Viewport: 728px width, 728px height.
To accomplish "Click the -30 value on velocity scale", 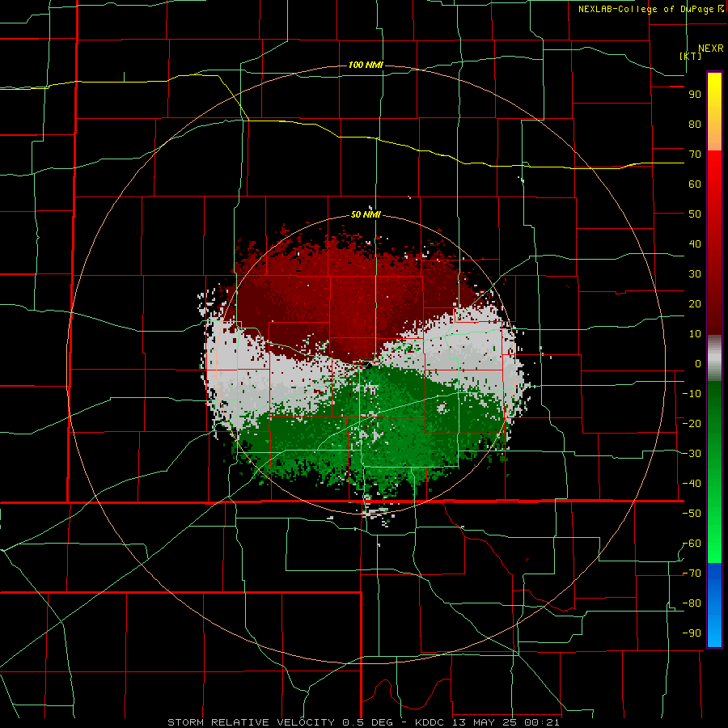I will pyautogui.click(x=692, y=454).
